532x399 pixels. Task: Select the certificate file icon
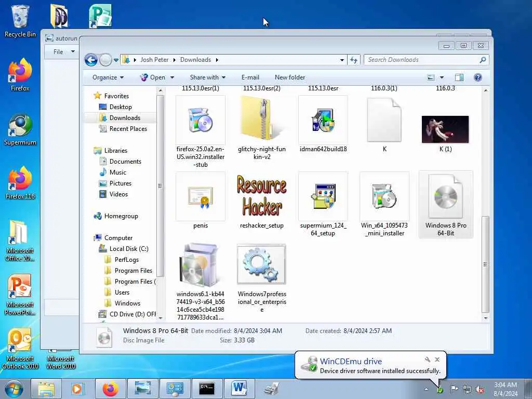click(x=200, y=197)
